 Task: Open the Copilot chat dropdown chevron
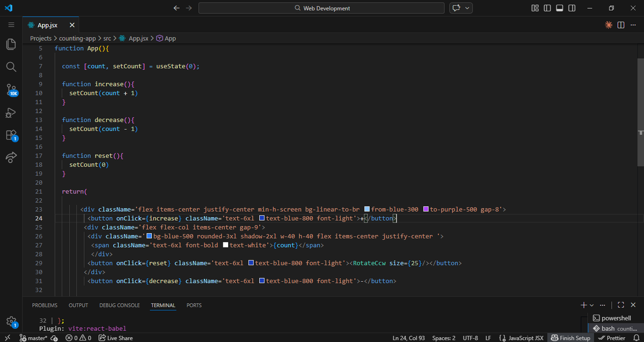[467, 8]
